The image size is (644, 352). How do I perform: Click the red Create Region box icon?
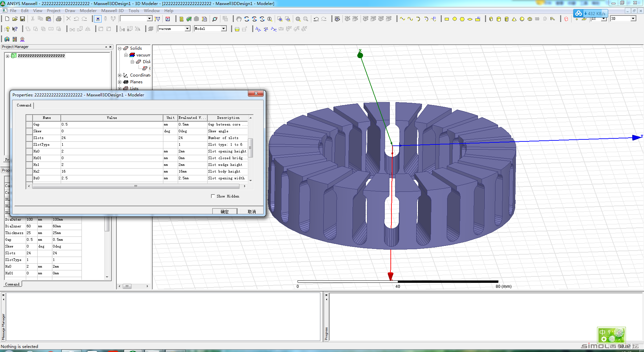(x=566, y=19)
